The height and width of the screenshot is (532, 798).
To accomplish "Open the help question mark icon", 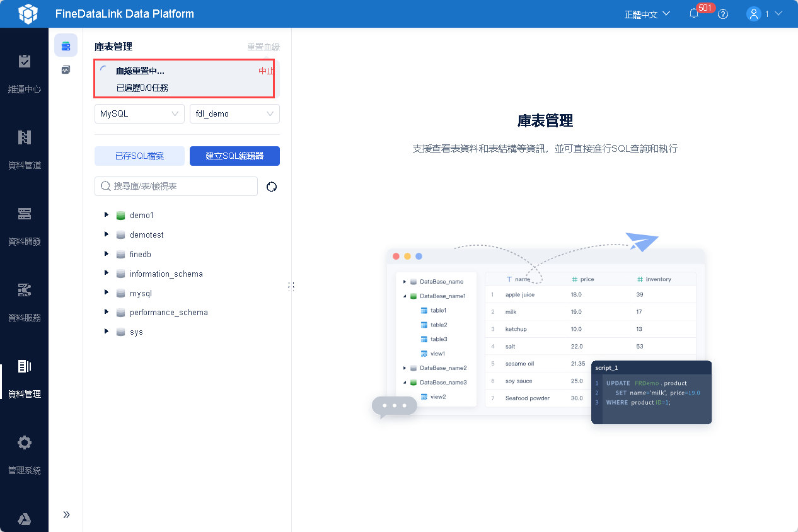I will click(723, 14).
